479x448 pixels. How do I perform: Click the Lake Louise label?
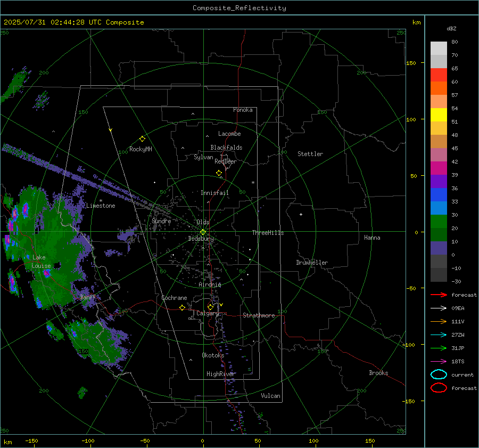41,262
